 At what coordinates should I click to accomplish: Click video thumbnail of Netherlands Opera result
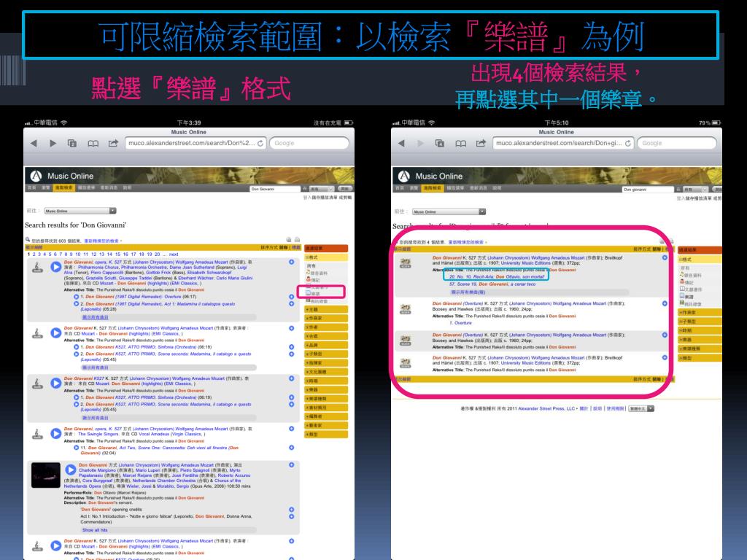(x=46, y=475)
